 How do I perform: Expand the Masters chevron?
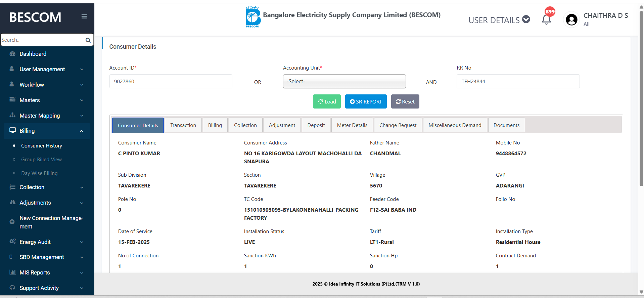[82, 100]
